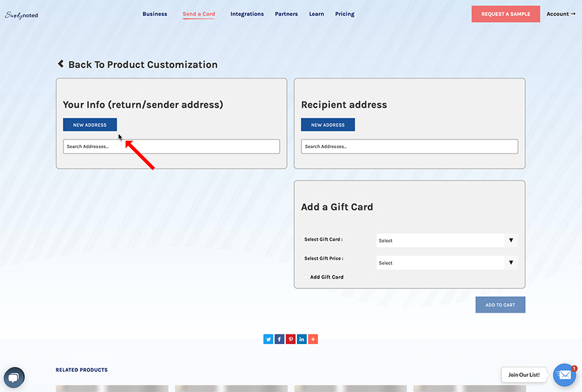Open the Integrations menu item
Screen dimensions: 582x392
click(247, 14)
